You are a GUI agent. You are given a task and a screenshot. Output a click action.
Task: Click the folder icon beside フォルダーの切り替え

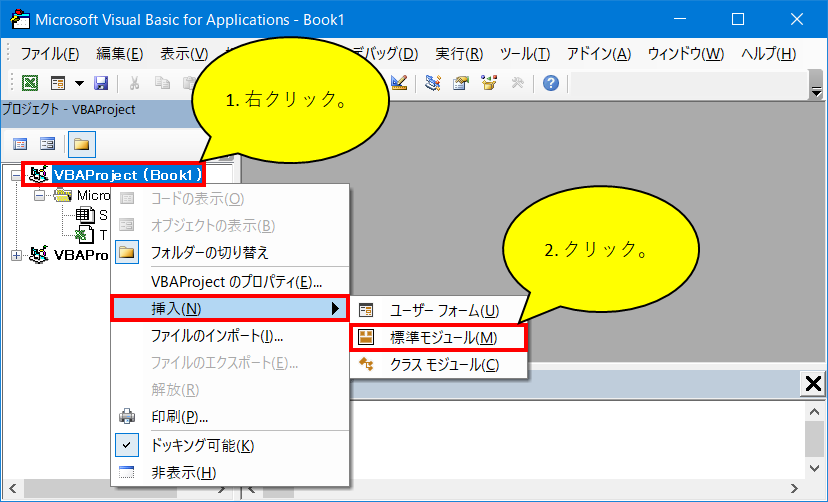[127, 252]
